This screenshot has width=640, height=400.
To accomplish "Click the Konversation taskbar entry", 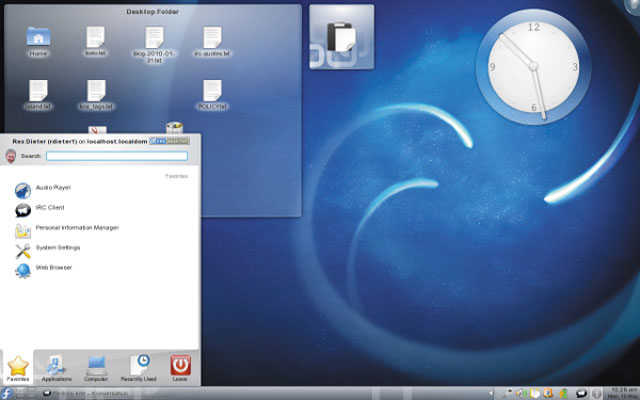I will point(86,393).
